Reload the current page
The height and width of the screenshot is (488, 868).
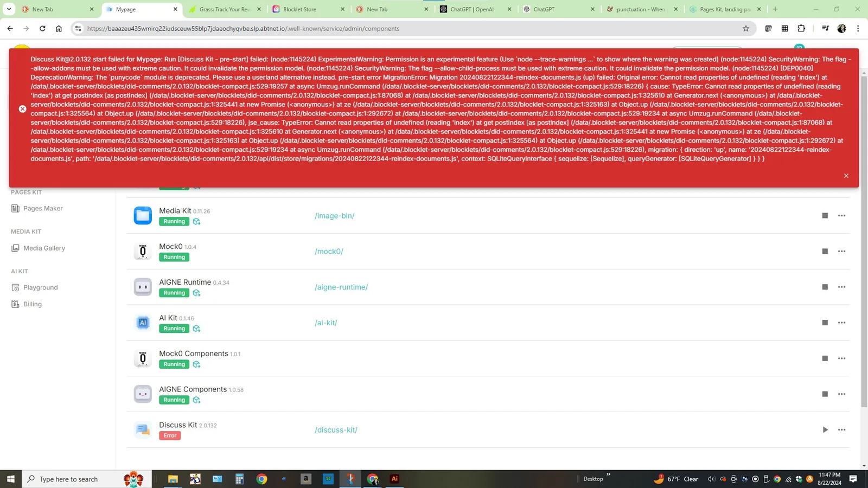coord(42,29)
